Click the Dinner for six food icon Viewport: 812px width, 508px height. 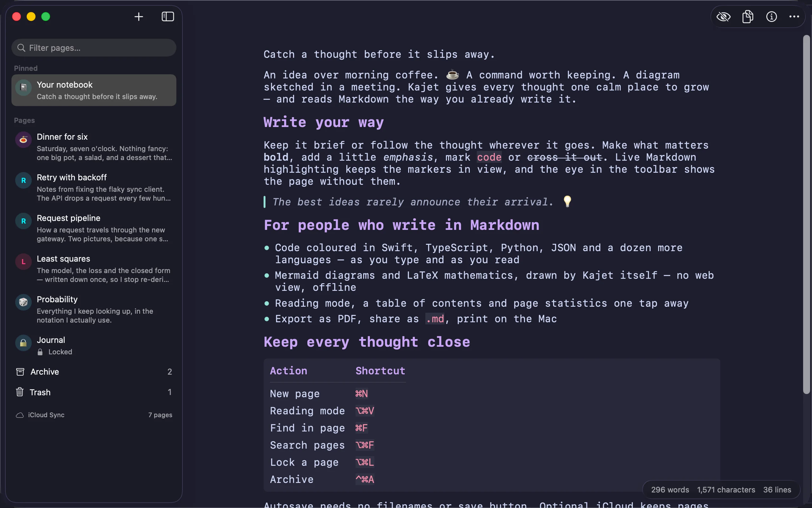[23, 139]
